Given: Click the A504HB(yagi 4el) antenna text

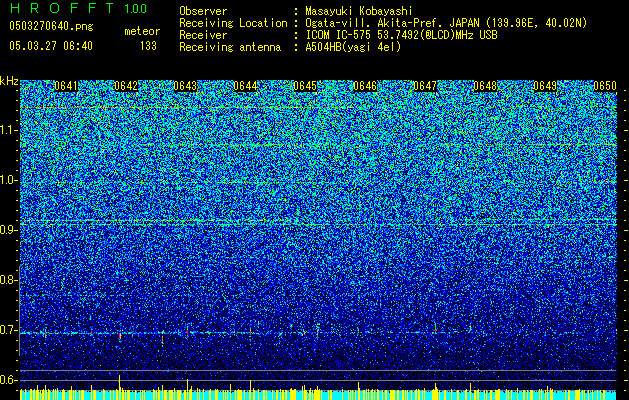Looking at the screenshot, I should click(x=353, y=47).
